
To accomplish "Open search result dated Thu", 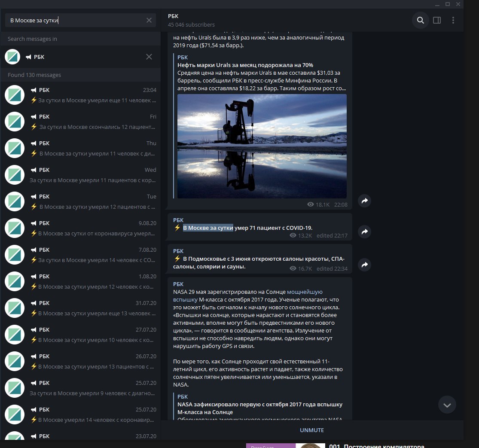I will click(x=80, y=148).
